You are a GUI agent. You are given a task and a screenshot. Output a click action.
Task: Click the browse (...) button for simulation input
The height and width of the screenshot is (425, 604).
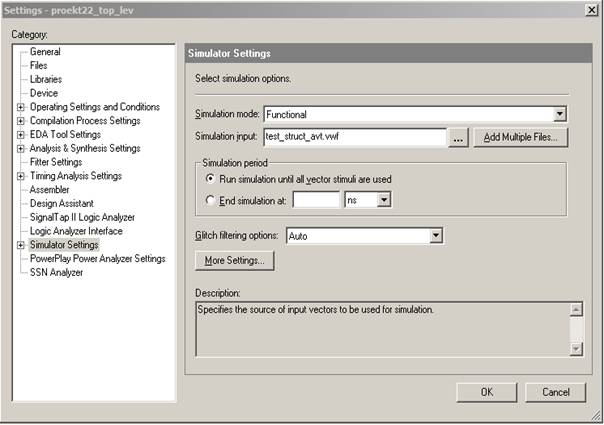pyautogui.click(x=458, y=138)
